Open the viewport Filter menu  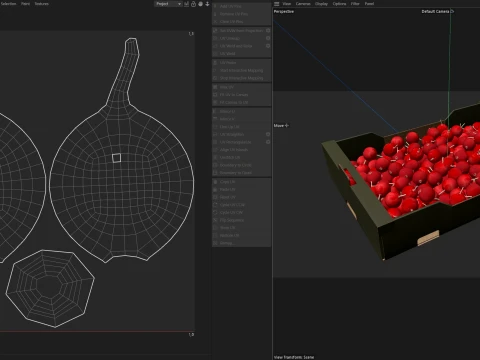355,4
